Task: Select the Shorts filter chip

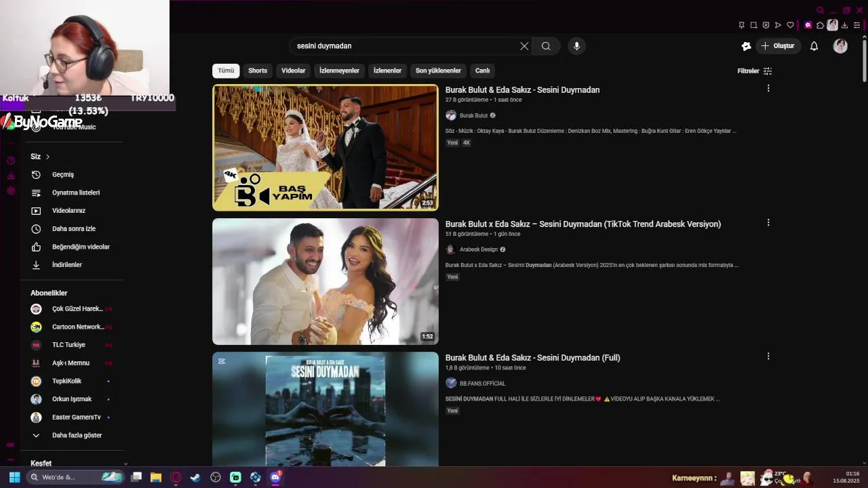Action: [x=258, y=70]
